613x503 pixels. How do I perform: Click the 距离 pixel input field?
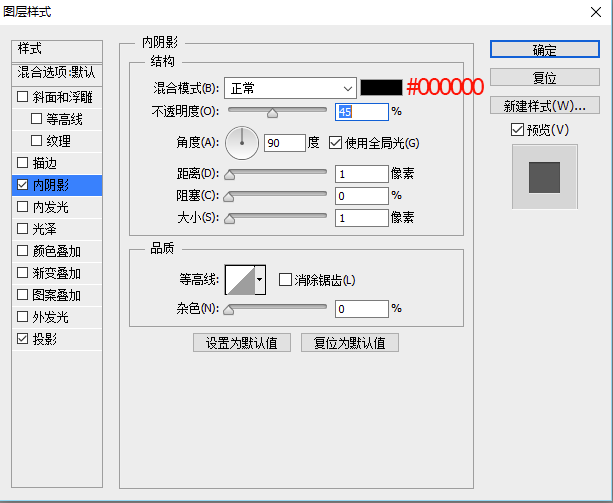[x=361, y=174]
